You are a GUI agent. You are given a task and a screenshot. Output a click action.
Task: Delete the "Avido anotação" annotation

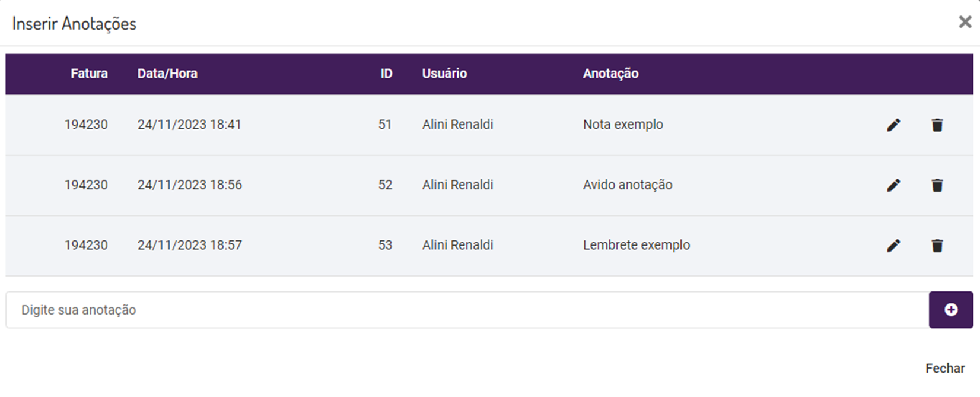pyautogui.click(x=937, y=185)
